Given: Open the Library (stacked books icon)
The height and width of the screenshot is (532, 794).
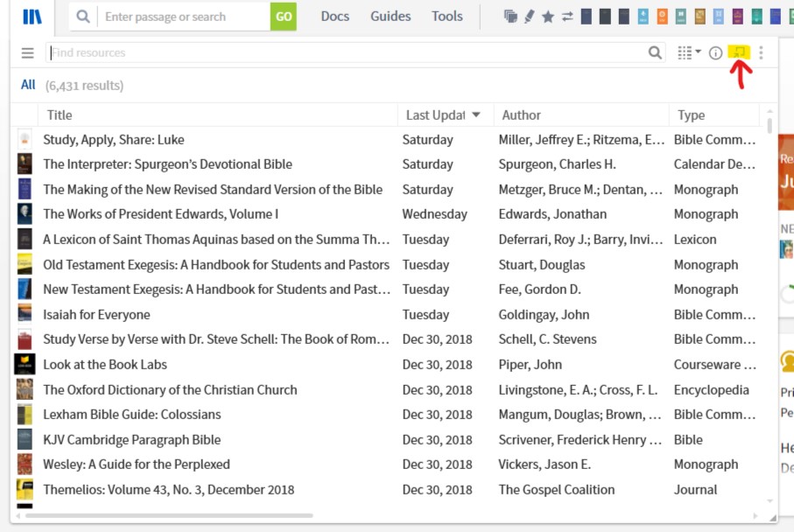Looking at the screenshot, I should [32, 16].
